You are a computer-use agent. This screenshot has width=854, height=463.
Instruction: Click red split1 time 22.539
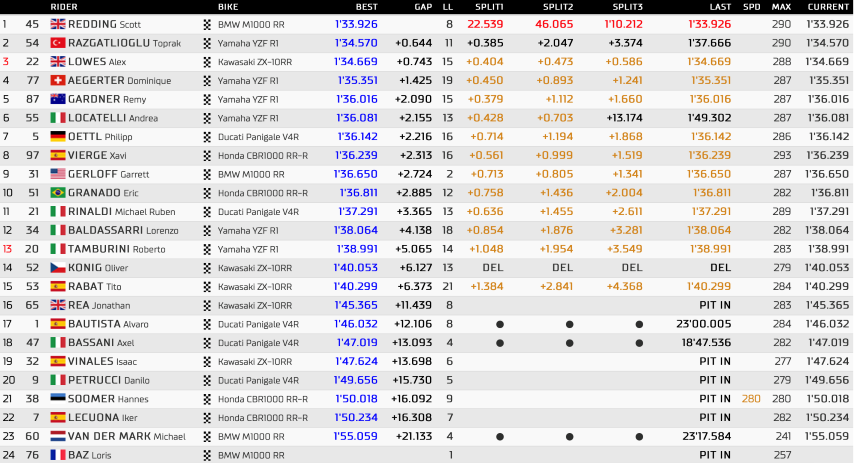485,25
